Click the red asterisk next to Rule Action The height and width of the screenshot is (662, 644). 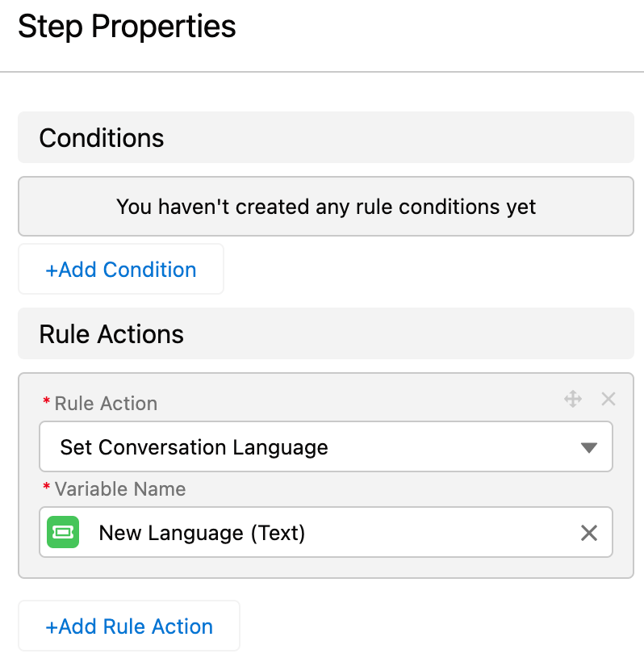[47, 400]
